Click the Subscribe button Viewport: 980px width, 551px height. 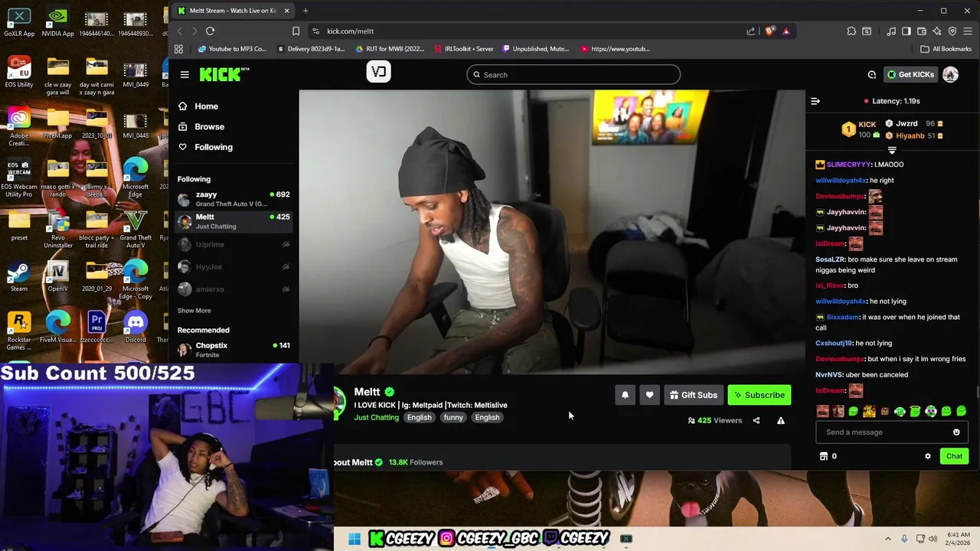(x=759, y=395)
